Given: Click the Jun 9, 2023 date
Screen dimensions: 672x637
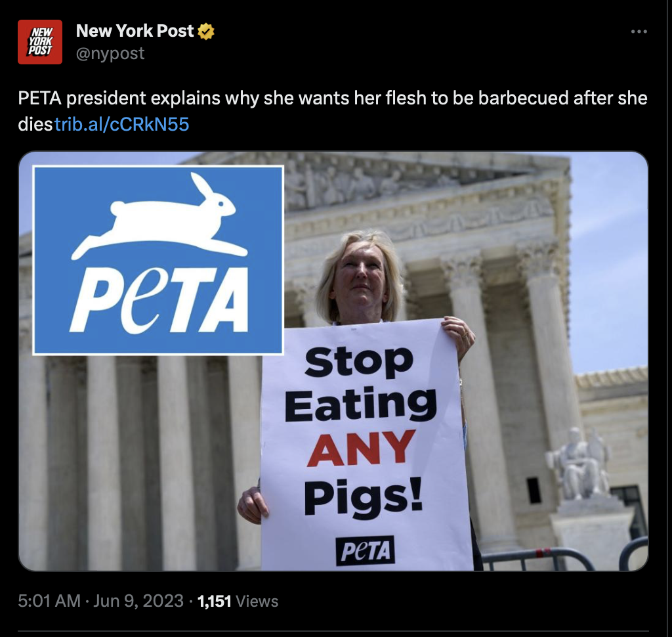Looking at the screenshot, I should (x=138, y=601).
